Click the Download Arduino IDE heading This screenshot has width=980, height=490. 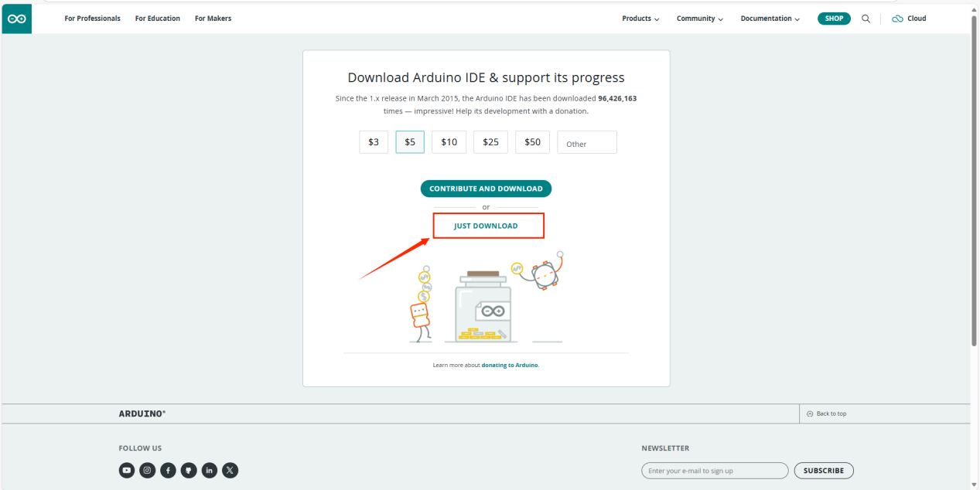click(486, 77)
